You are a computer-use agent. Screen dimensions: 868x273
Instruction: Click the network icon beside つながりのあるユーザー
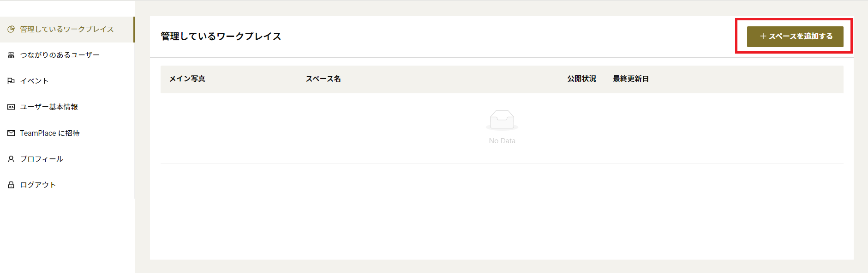11,55
